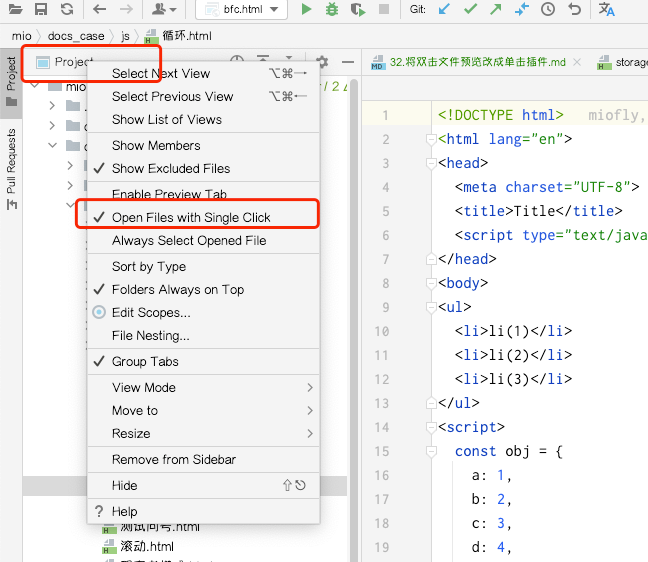Choose Select Previous View menu item
Image resolution: width=648 pixels, height=562 pixels.
[x=203, y=97]
